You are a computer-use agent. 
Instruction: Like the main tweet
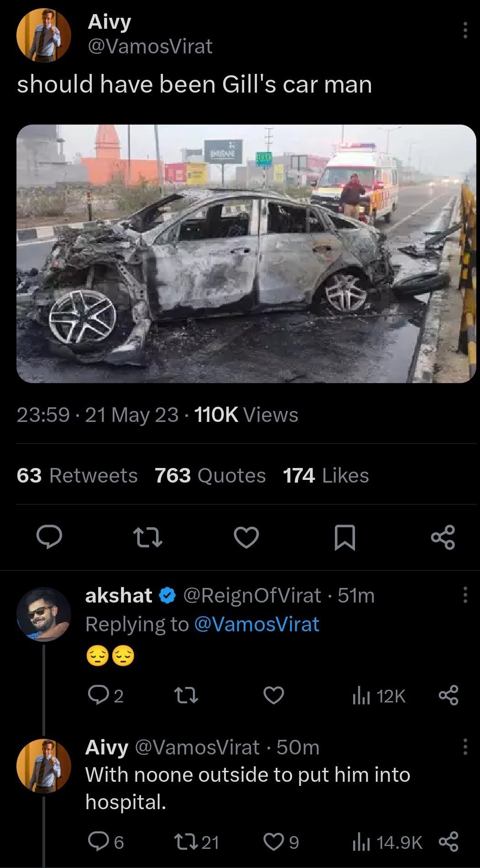coord(246,537)
